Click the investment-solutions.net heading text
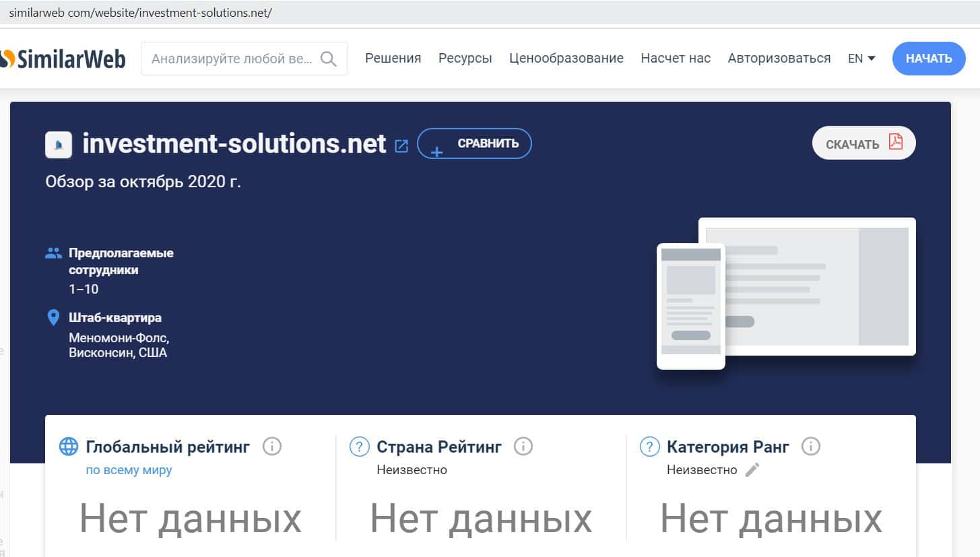 tap(234, 143)
